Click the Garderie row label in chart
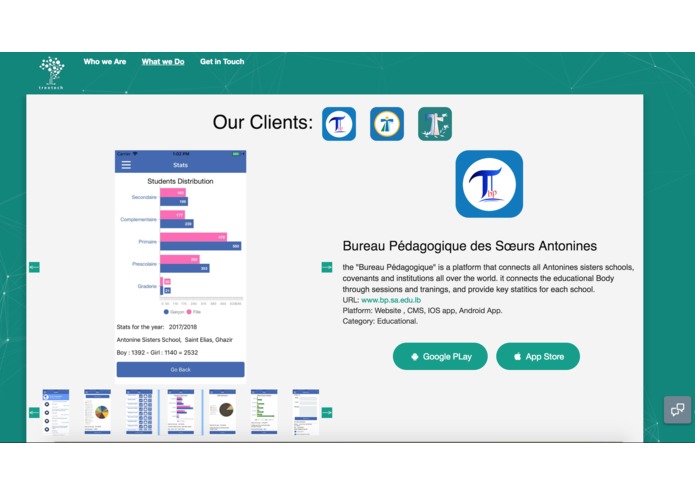Viewport: 695px width, 494px height. [x=147, y=286]
